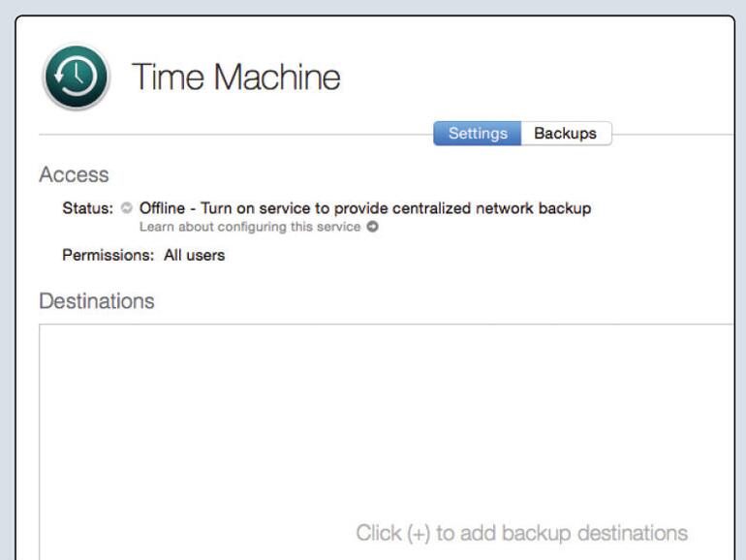Viewport: 746px width, 560px height.
Task: Click the "Time Machine" title text
Action: (x=235, y=78)
